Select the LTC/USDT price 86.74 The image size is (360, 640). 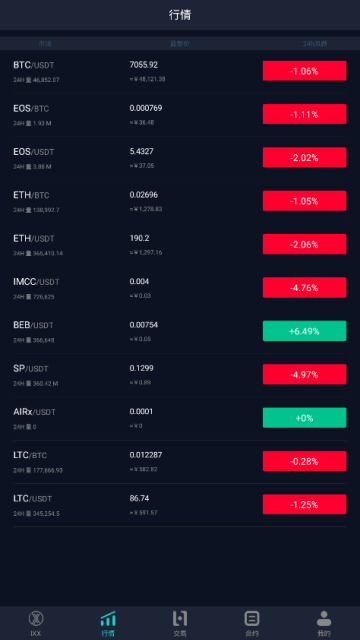140,498
